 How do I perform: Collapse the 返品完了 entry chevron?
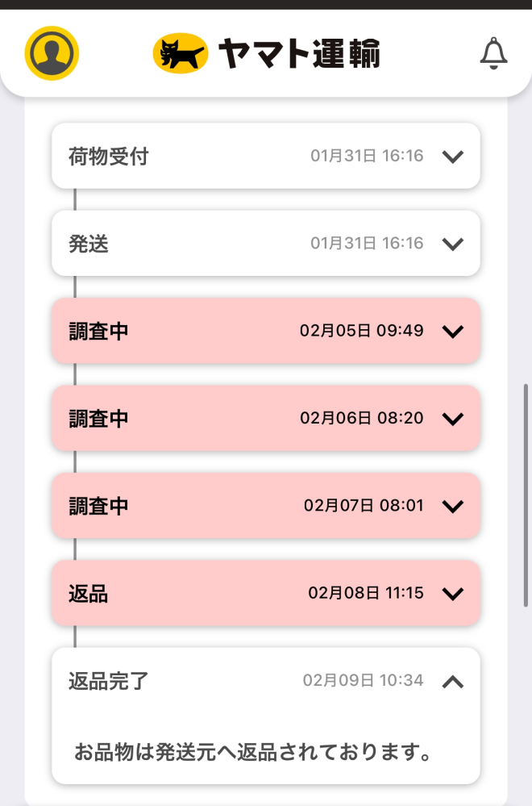(453, 682)
